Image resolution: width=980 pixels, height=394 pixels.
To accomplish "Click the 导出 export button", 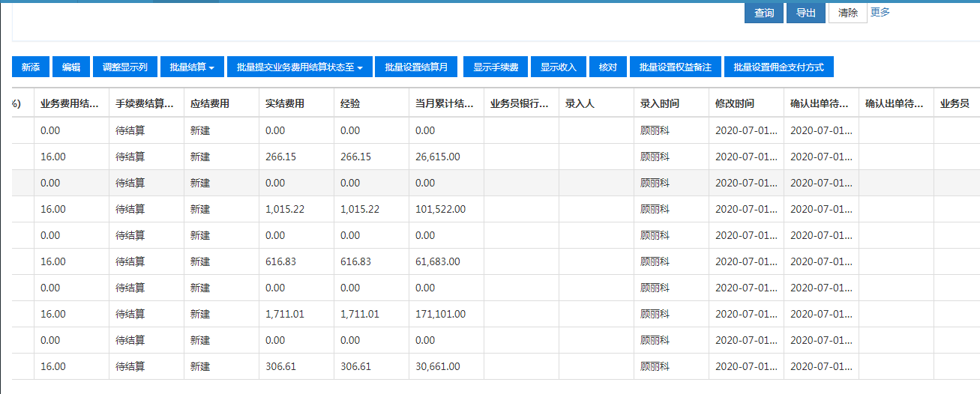I will click(x=806, y=13).
